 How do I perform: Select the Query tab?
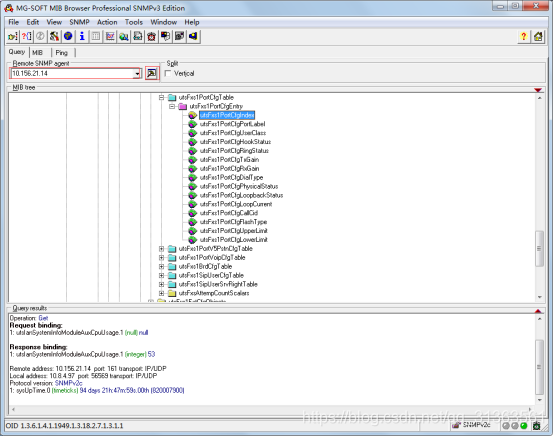[x=17, y=52]
